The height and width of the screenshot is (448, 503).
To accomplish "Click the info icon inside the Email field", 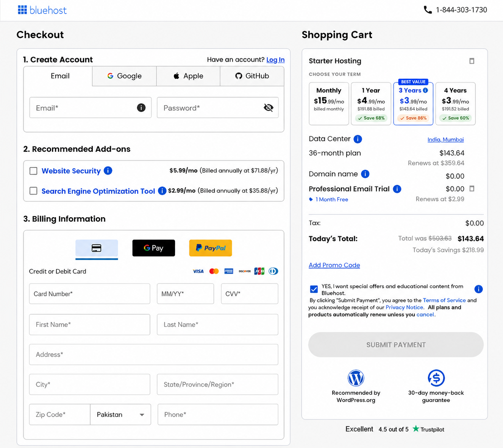I will [141, 108].
